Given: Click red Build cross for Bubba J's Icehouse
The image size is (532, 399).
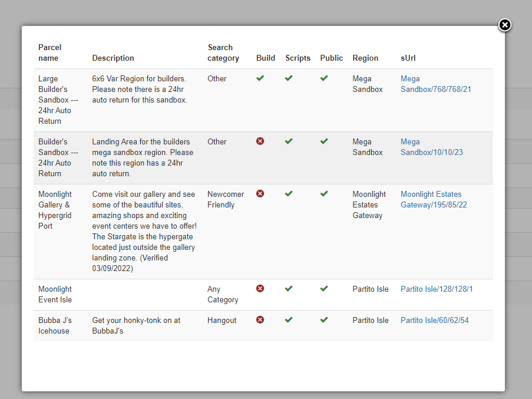Looking at the screenshot, I should [x=260, y=320].
